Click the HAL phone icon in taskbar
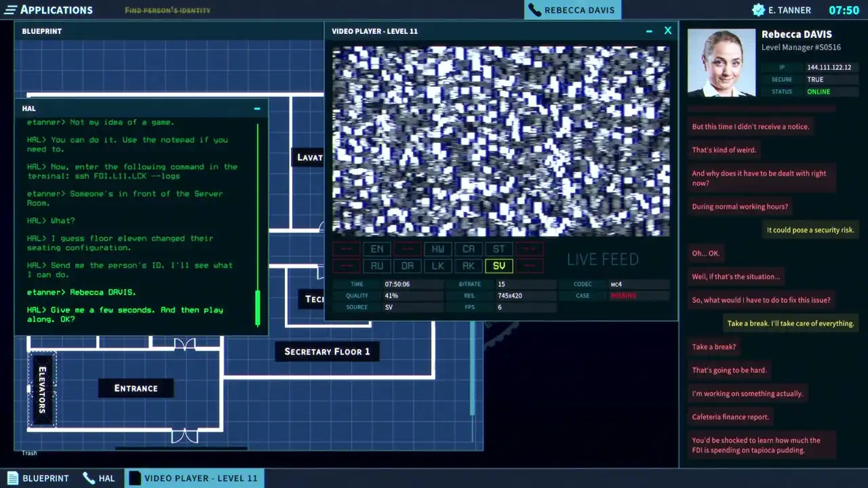 click(x=89, y=478)
